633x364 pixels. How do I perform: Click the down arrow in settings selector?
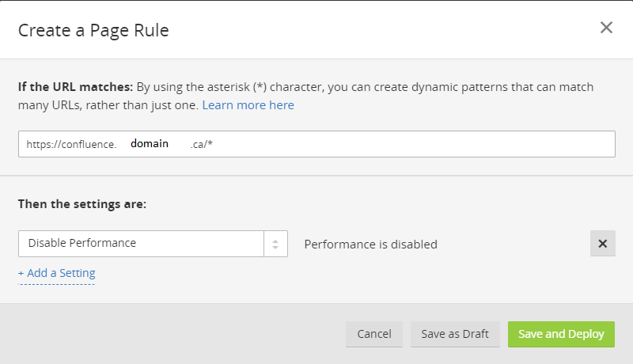(275, 248)
